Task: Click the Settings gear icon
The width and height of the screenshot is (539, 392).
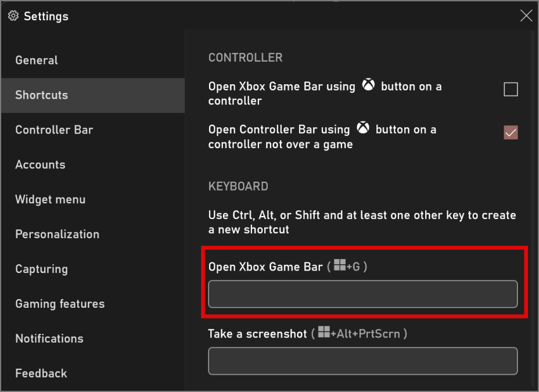Action: pyautogui.click(x=13, y=16)
